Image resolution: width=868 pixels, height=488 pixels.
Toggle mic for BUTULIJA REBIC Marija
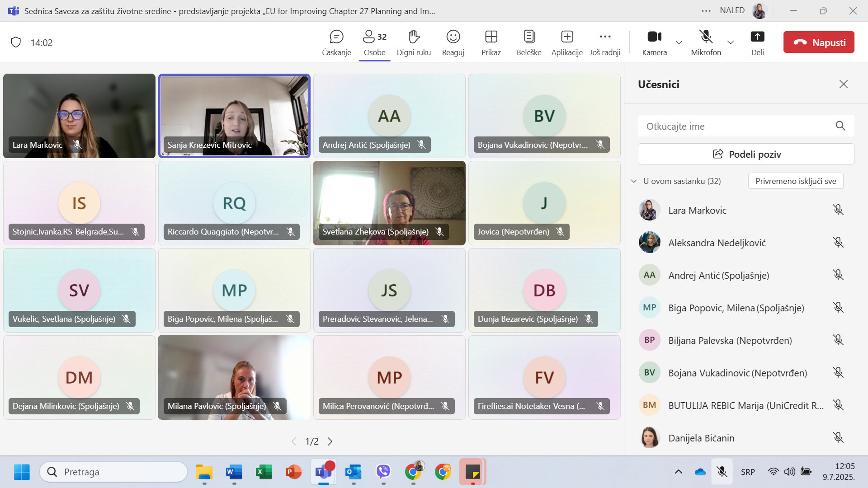pos(838,405)
